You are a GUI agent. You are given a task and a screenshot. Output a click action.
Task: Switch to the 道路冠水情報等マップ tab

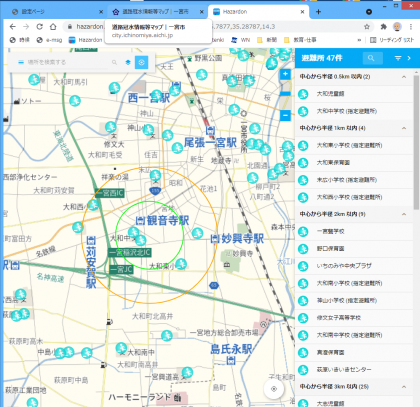(x=157, y=12)
